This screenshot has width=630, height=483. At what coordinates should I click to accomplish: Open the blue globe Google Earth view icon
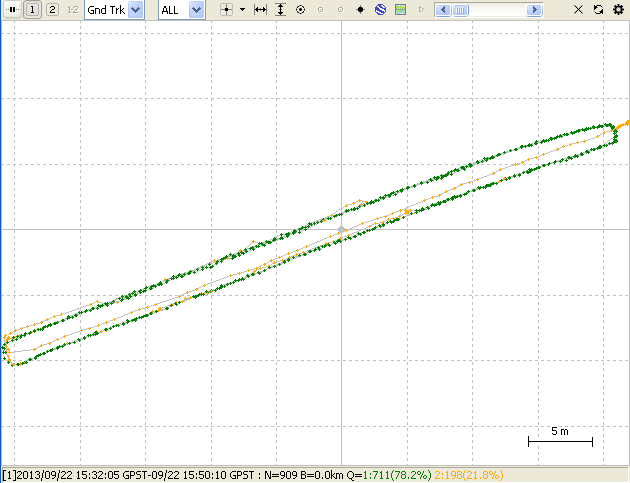click(380, 10)
